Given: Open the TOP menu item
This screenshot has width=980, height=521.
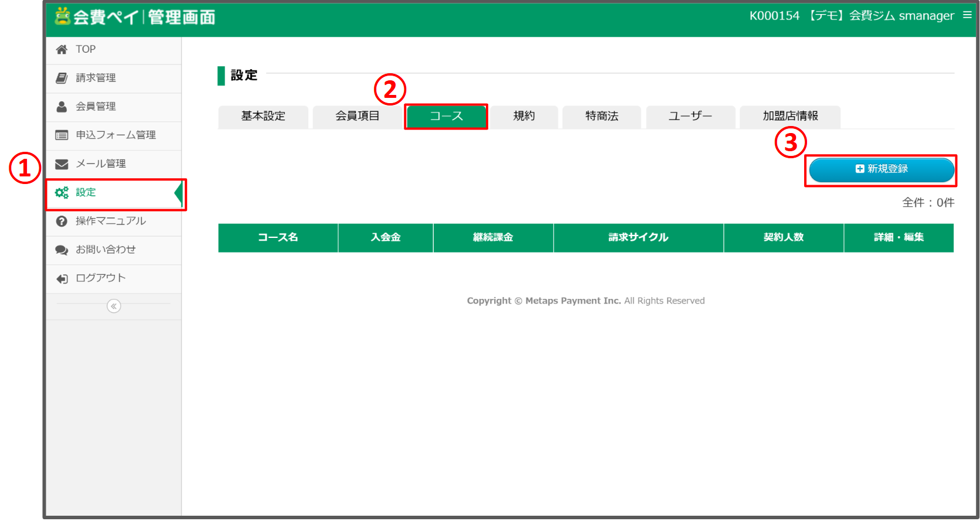Looking at the screenshot, I should pos(114,50).
